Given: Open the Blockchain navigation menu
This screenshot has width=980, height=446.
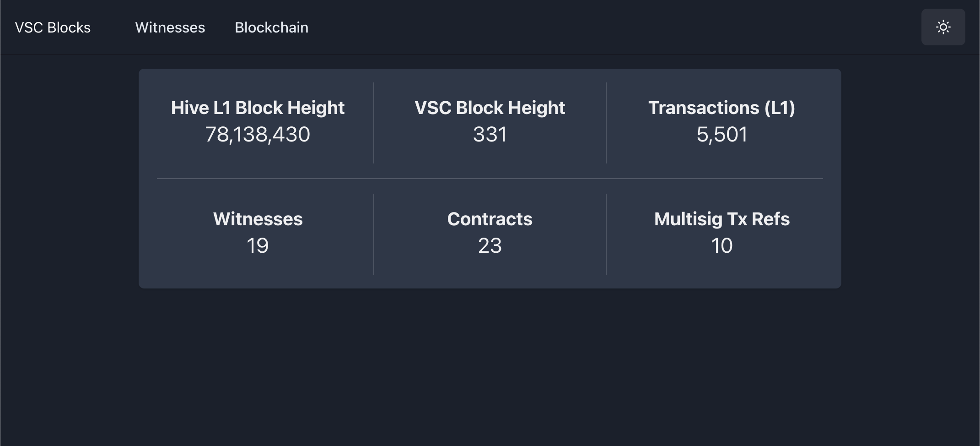Looking at the screenshot, I should pos(272,27).
